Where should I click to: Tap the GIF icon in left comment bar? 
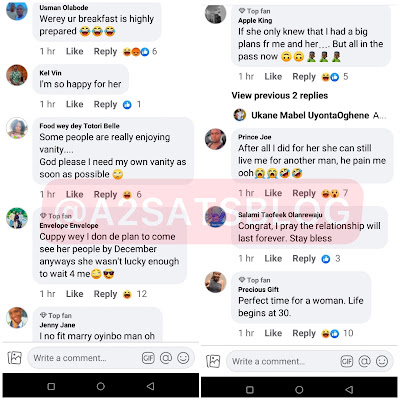[x=148, y=358]
